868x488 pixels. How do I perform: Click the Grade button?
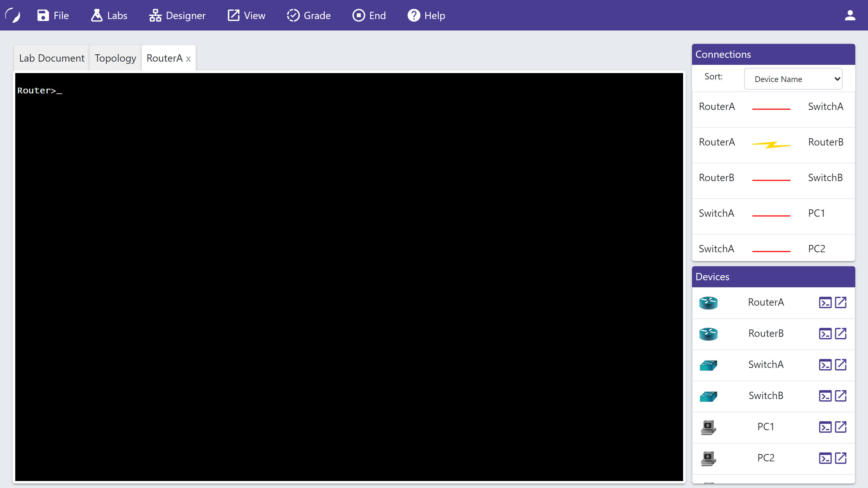pos(309,16)
